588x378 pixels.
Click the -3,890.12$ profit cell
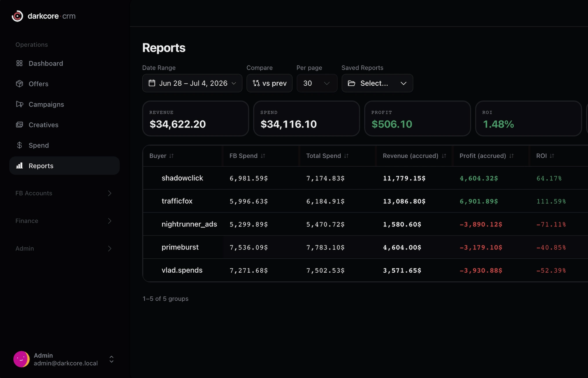coord(481,224)
